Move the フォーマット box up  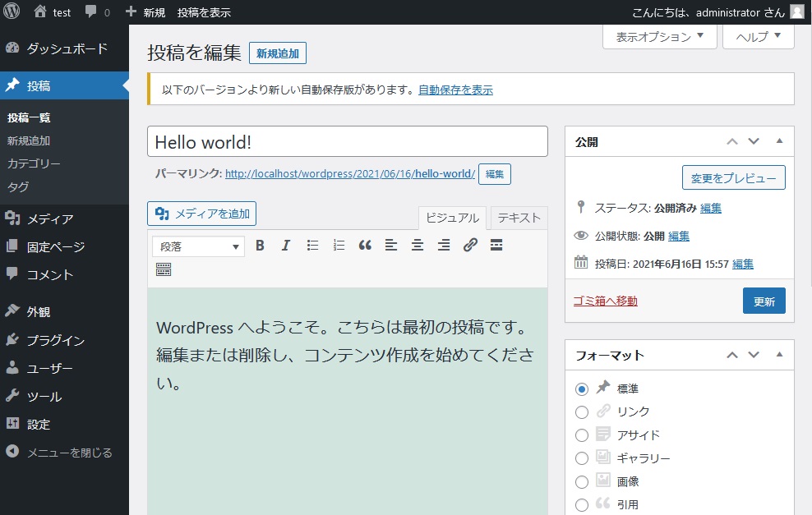(x=731, y=355)
